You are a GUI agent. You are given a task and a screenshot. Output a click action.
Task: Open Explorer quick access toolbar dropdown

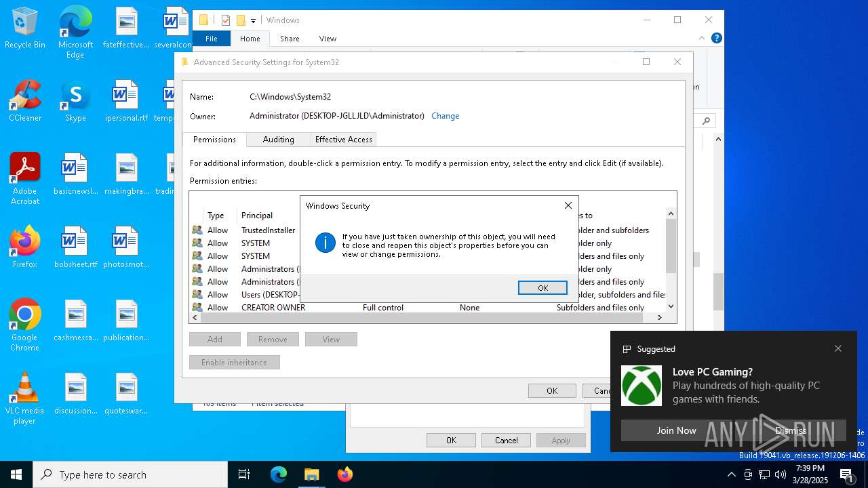tap(253, 20)
